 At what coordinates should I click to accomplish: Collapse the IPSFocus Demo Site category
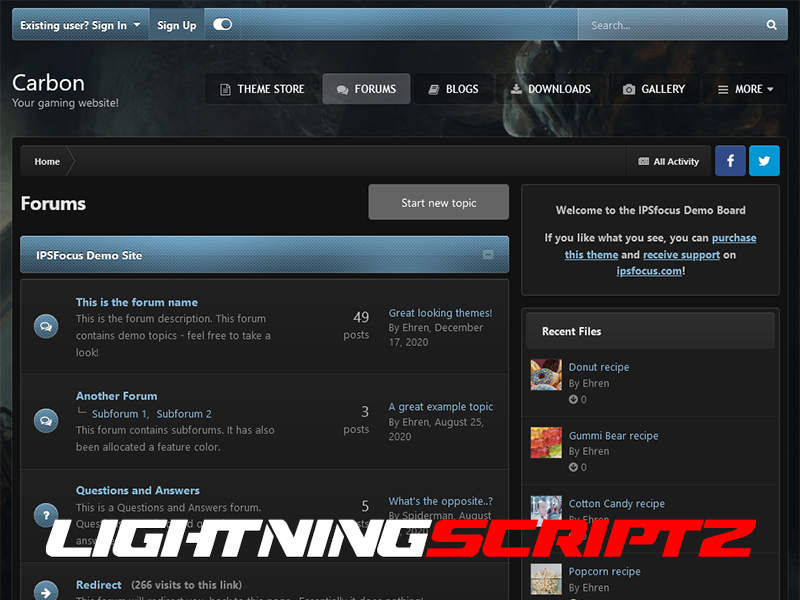(x=488, y=255)
